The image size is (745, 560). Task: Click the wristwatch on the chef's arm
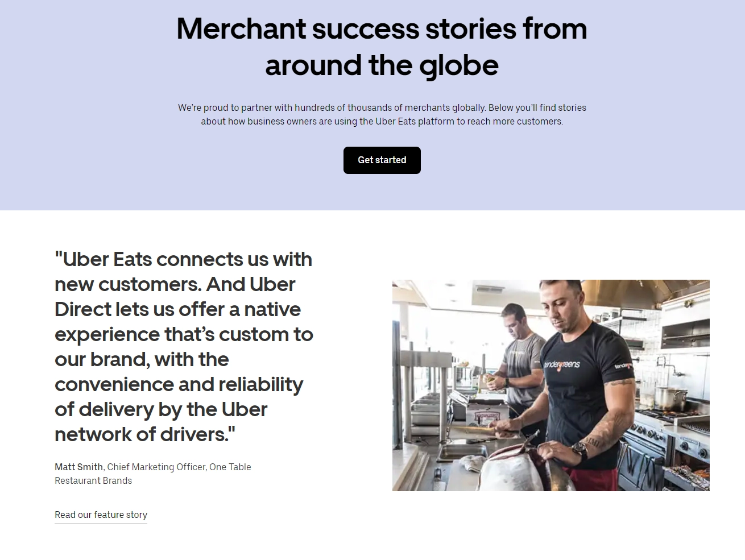tap(580, 451)
